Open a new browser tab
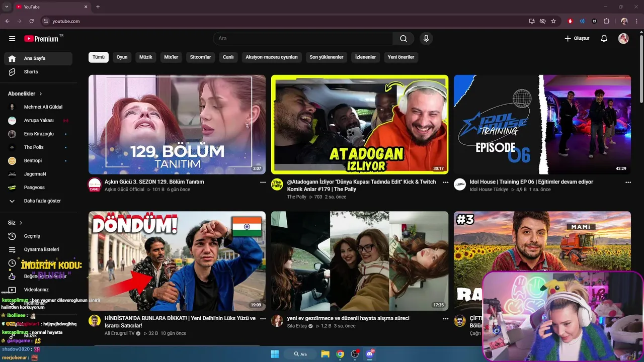The height and width of the screenshot is (362, 644). point(98,7)
